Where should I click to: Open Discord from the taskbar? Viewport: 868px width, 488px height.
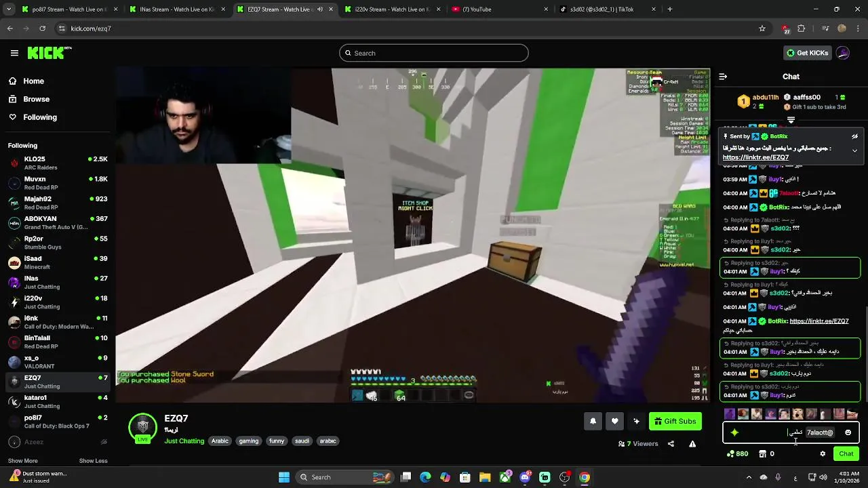(525, 477)
